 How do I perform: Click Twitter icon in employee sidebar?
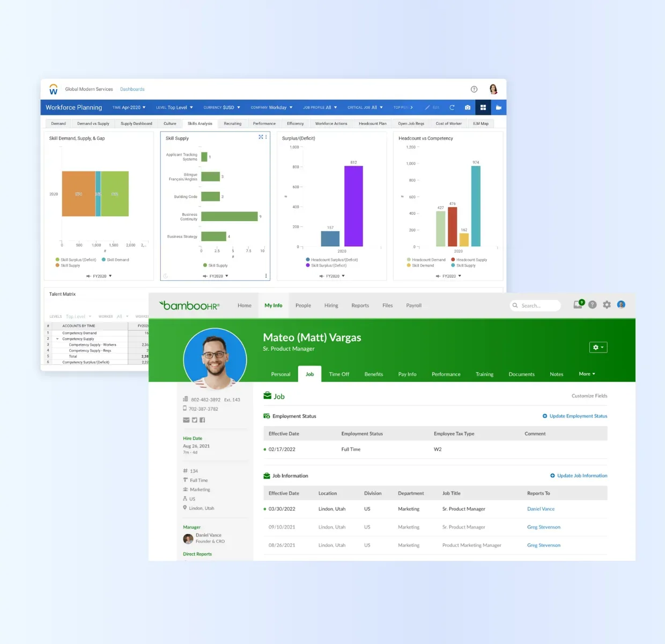(x=194, y=420)
